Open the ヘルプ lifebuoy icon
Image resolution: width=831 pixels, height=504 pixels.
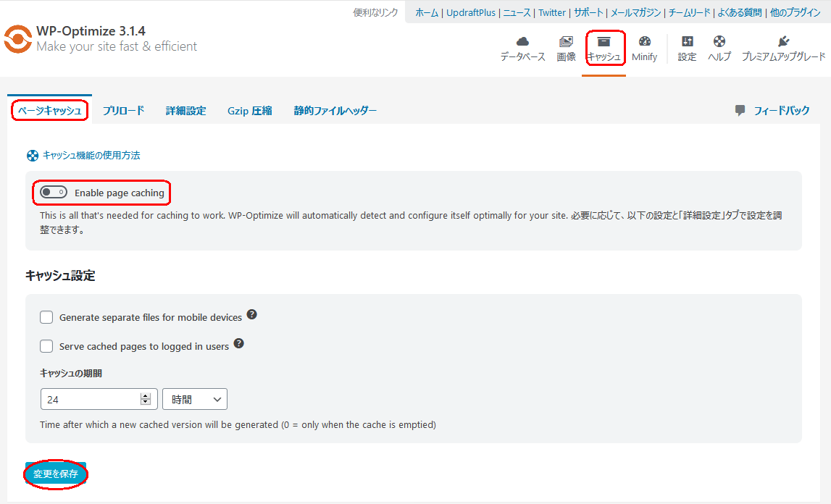(719, 41)
